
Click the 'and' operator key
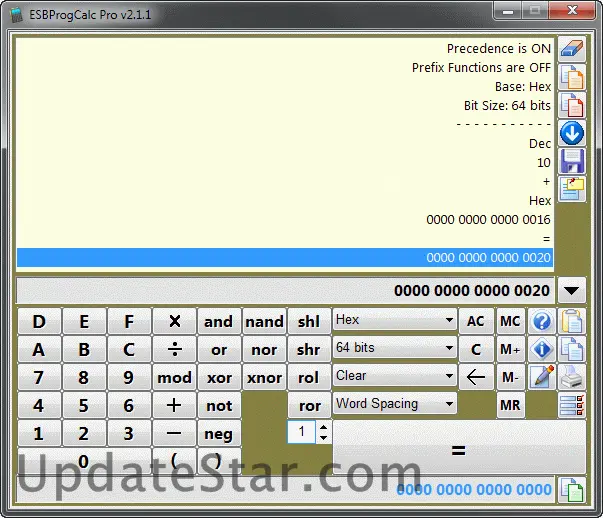[219, 321]
